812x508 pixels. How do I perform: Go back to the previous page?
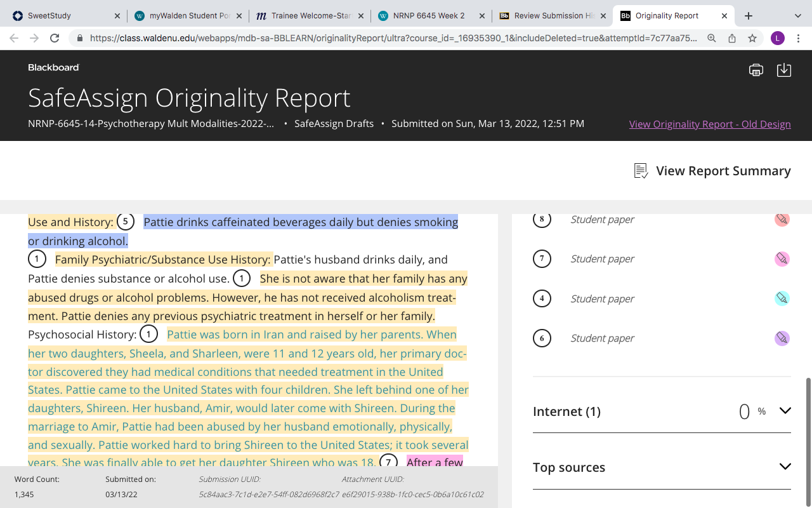click(x=14, y=38)
